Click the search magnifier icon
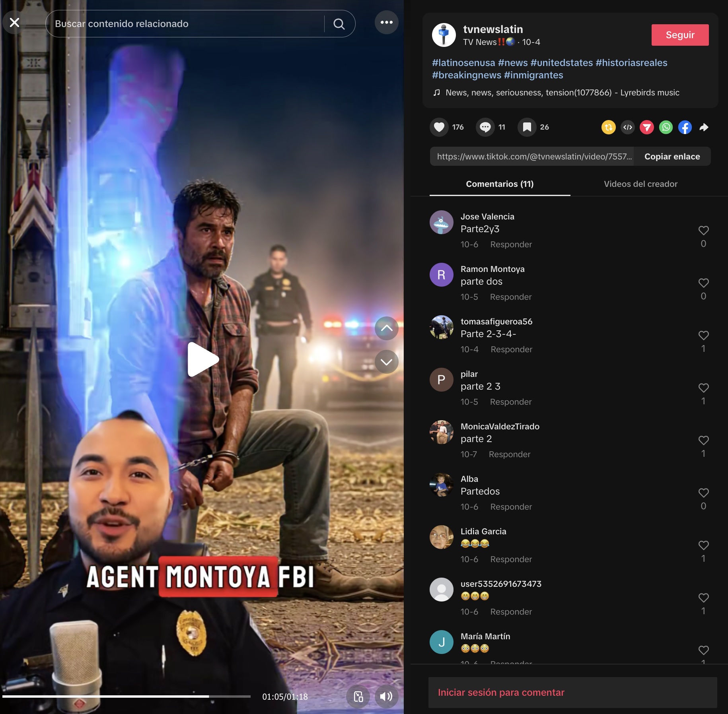728x714 pixels. pyautogui.click(x=339, y=24)
